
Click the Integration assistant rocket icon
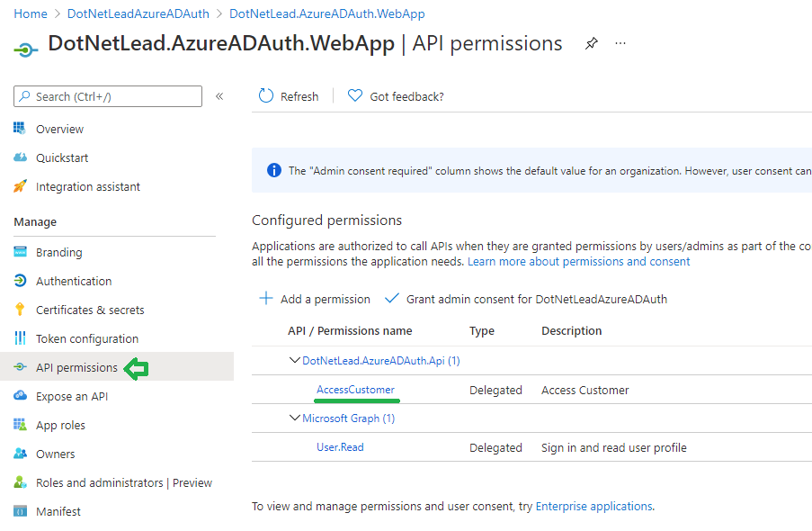click(20, 186)
